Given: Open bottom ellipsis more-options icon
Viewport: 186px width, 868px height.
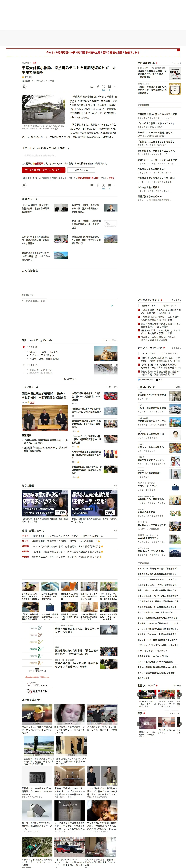Looking at the screenshot, I should [x=115, y=185].
